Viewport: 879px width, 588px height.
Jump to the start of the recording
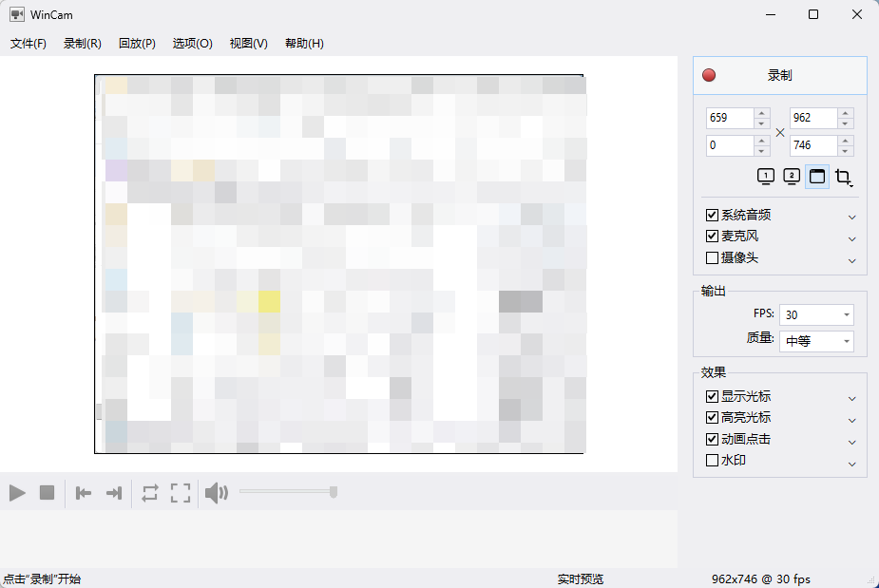(x=84, y=493)
